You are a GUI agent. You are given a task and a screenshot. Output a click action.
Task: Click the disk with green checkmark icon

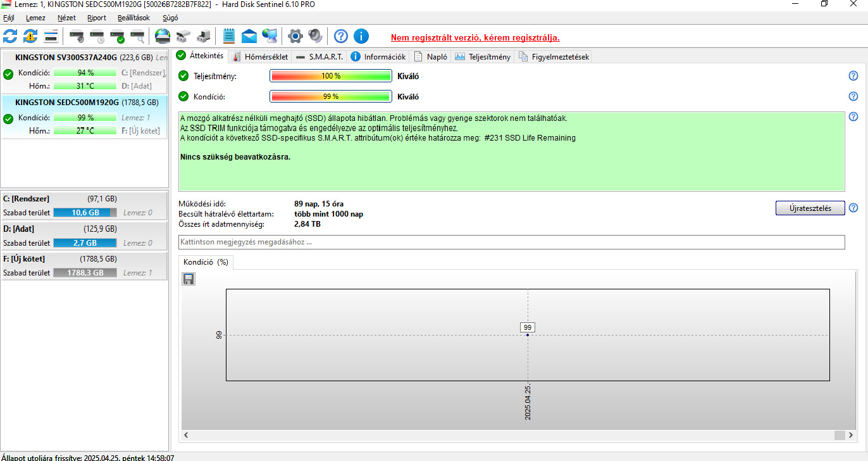click(x=117, y=35)
